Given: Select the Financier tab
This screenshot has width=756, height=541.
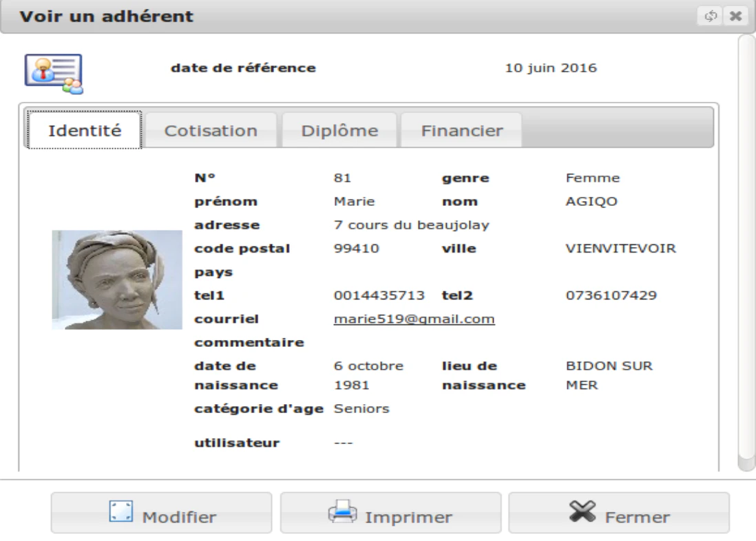Looking at the screenshot, I should [x=461, y=130].
